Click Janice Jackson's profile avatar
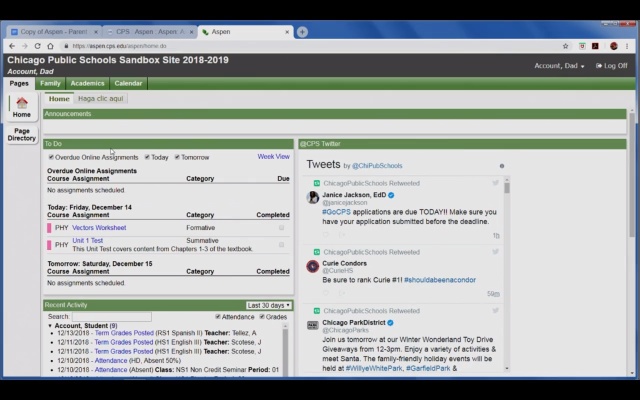 click(x=313, y=198)
